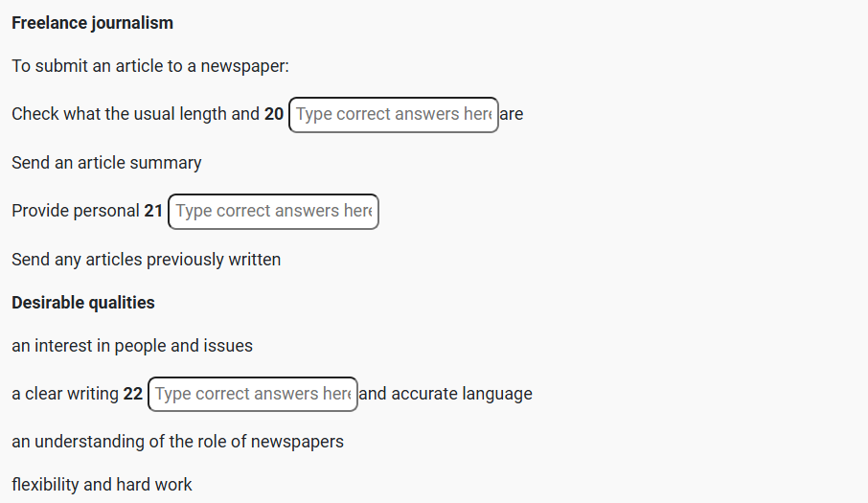Viewport: 868px width, 503px height.
Task: Click the "Freelance journalism" heading
Action: [92, 23]
